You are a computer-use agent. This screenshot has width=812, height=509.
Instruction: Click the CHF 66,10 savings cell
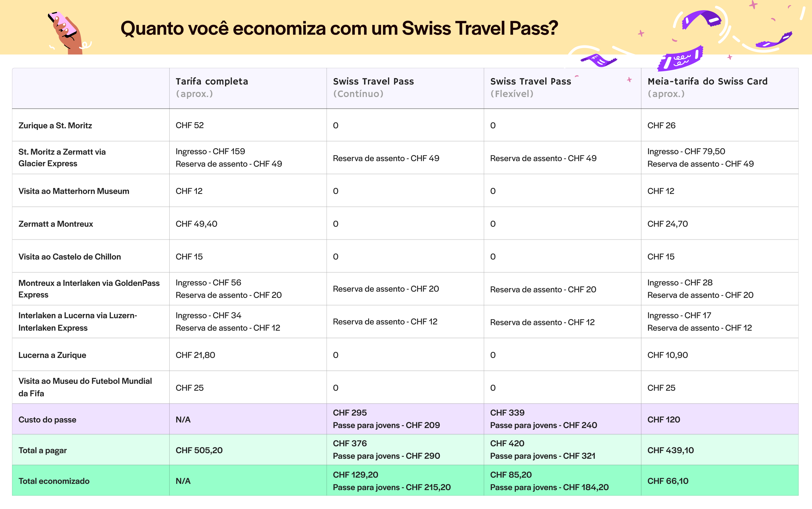click(x=668, y=481)
